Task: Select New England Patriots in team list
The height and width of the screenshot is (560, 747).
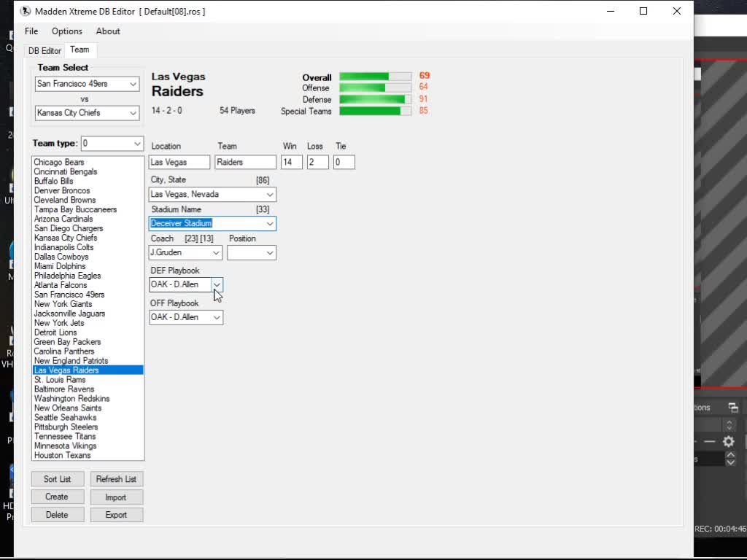Action: click(88, 361)
